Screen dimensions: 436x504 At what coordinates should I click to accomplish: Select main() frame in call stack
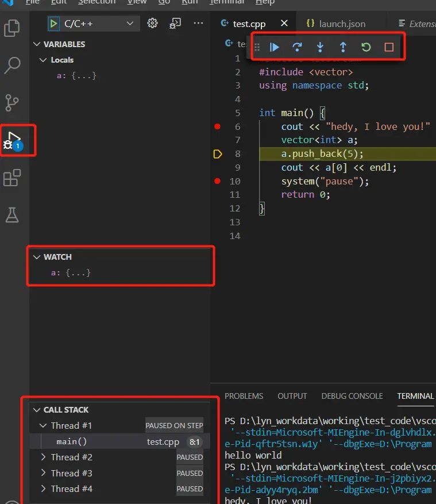pyautogui.click(x=119, y=441)
